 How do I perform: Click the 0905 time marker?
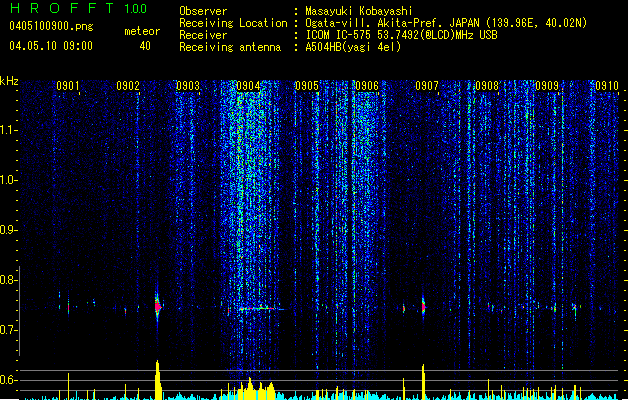[307, 85]
